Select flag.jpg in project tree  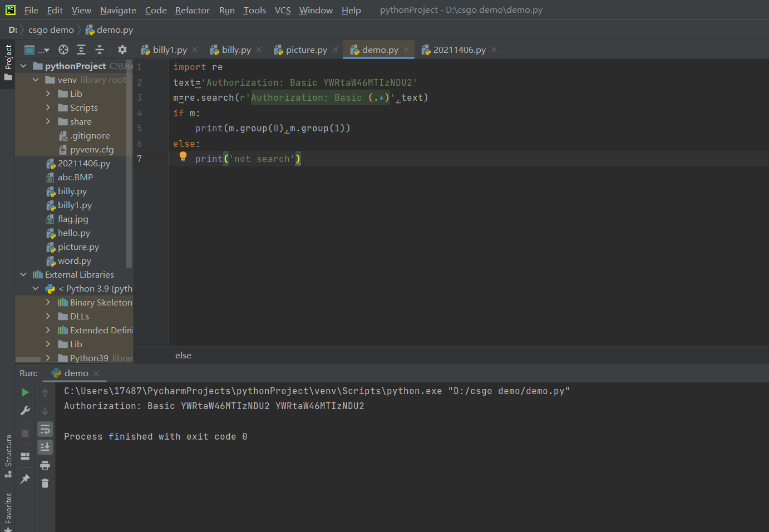click(x=67, y=219)
